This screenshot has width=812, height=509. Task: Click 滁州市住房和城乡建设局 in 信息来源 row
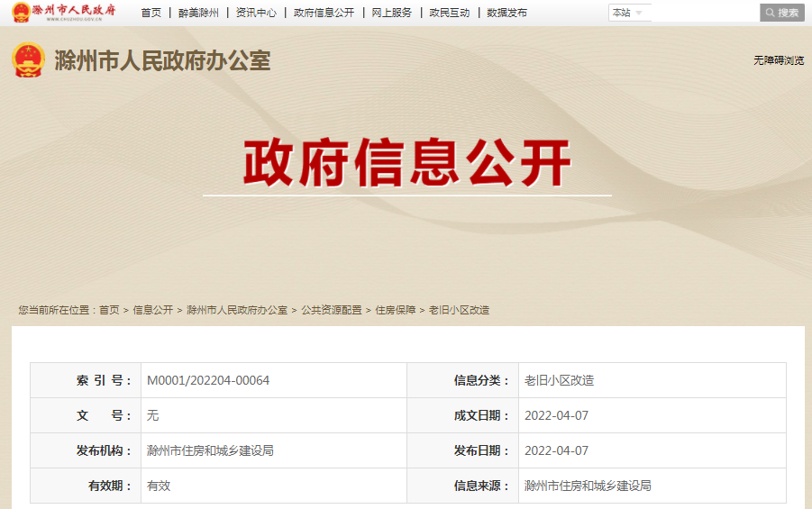tap(588, 486)
